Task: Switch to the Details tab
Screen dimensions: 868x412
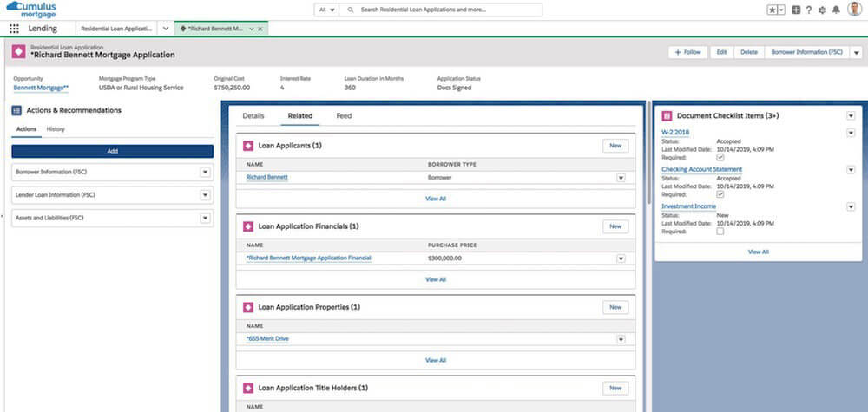Action: (x=253, y=115)
